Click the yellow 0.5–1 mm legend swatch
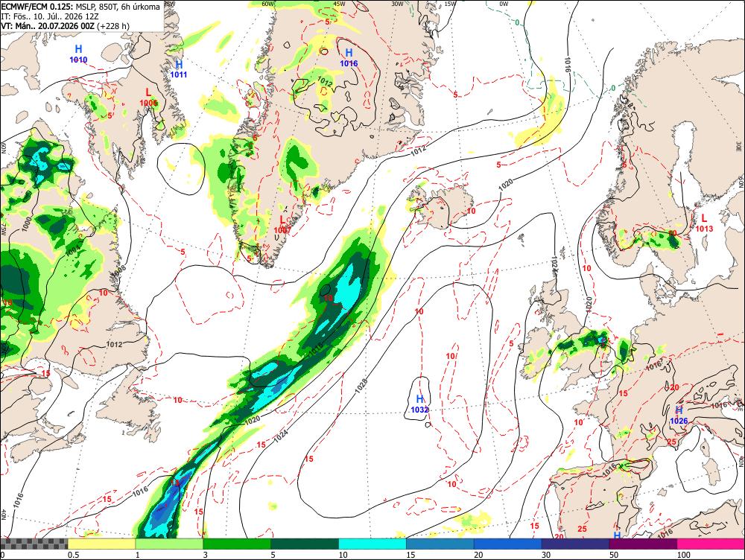The width and height of the screenshot is (745, 560). [101, 544]
